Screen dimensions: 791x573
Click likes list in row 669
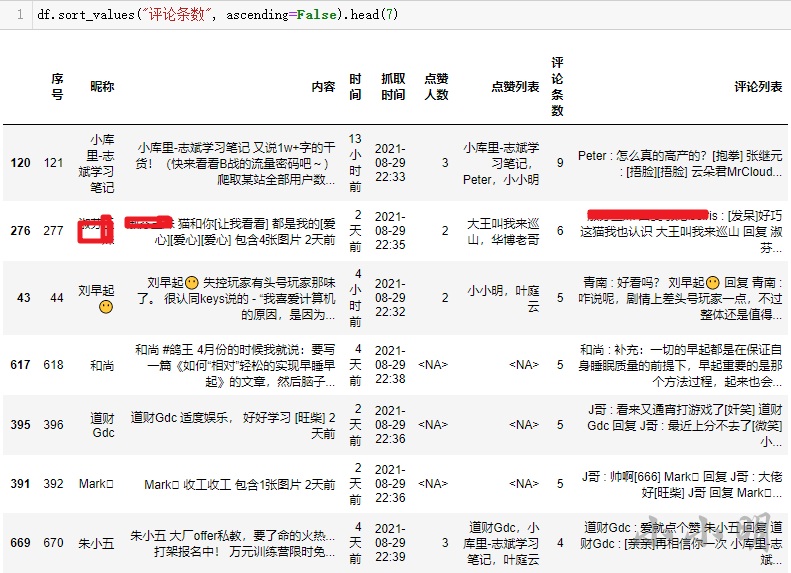click(501, 543)
